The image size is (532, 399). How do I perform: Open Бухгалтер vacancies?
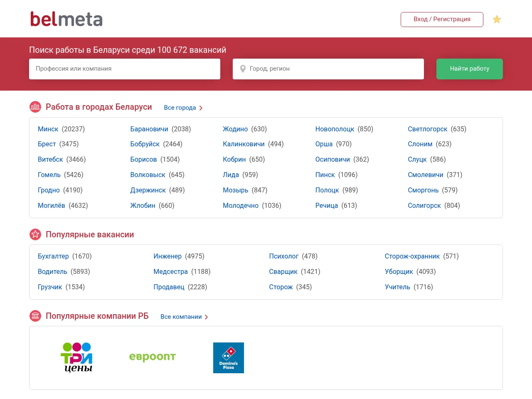(53, 256)
